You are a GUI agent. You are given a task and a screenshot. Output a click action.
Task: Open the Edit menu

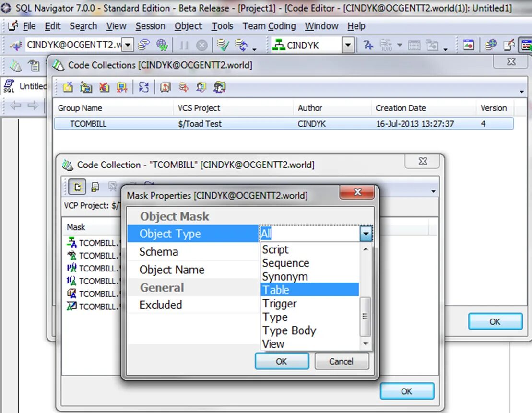[53, 26]
